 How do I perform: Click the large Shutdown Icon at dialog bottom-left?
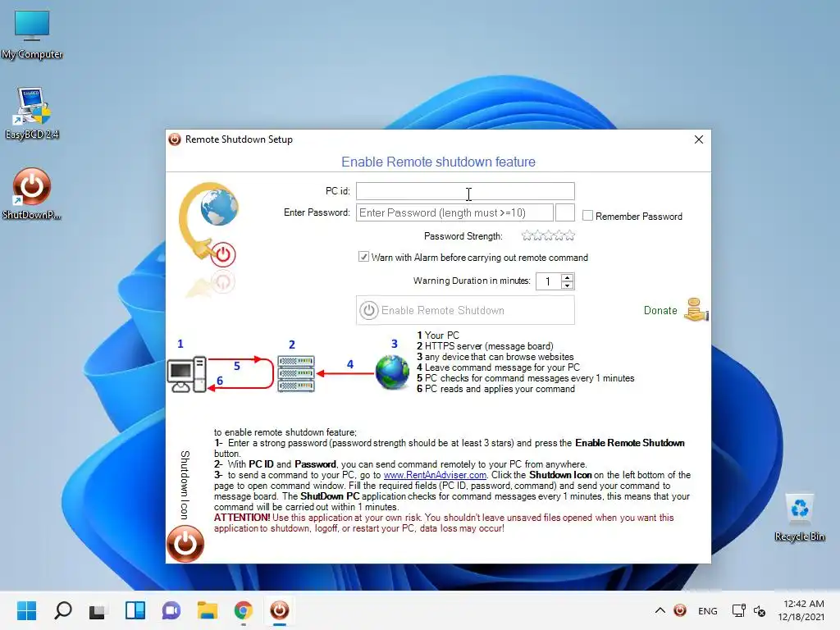(185, 544)
